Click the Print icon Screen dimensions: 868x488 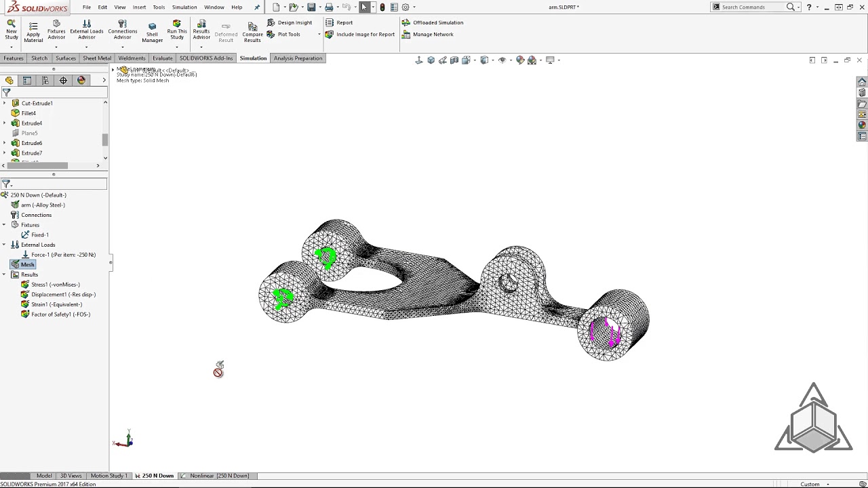[x=329, y=7]
